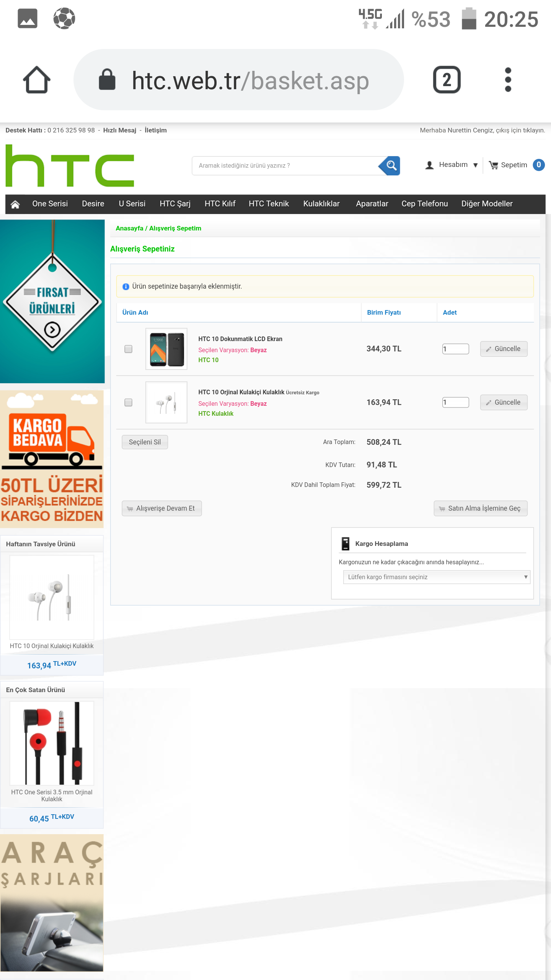Click the Adet column header

450,312
